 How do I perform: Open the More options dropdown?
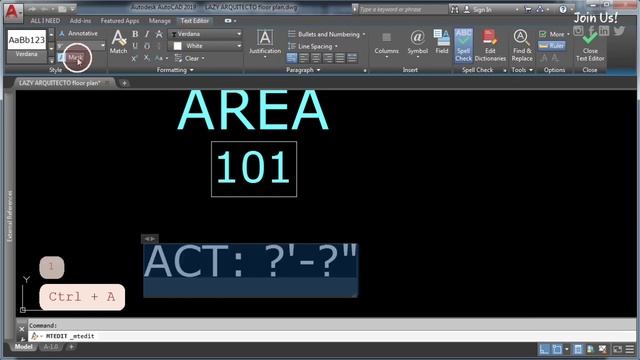click(x=554, y=34)
